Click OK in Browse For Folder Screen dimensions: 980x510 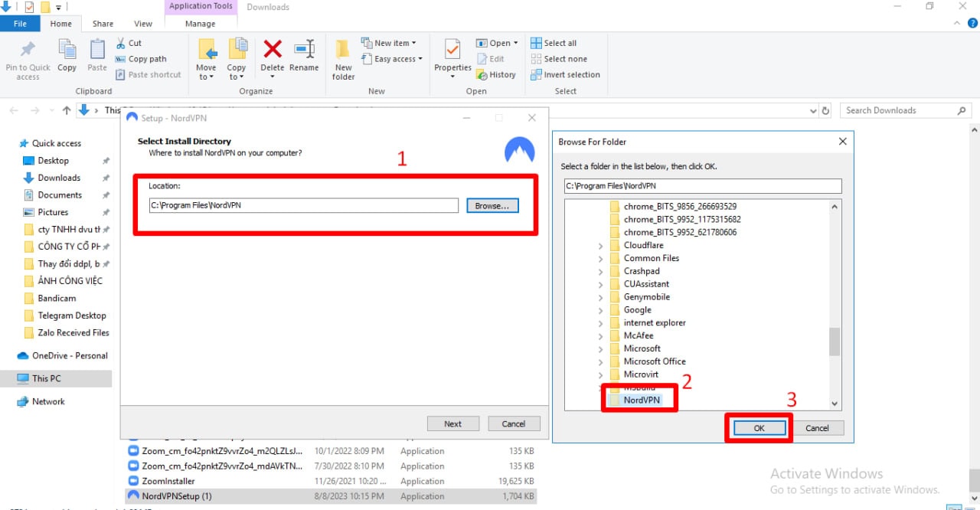tap(759, 428)
